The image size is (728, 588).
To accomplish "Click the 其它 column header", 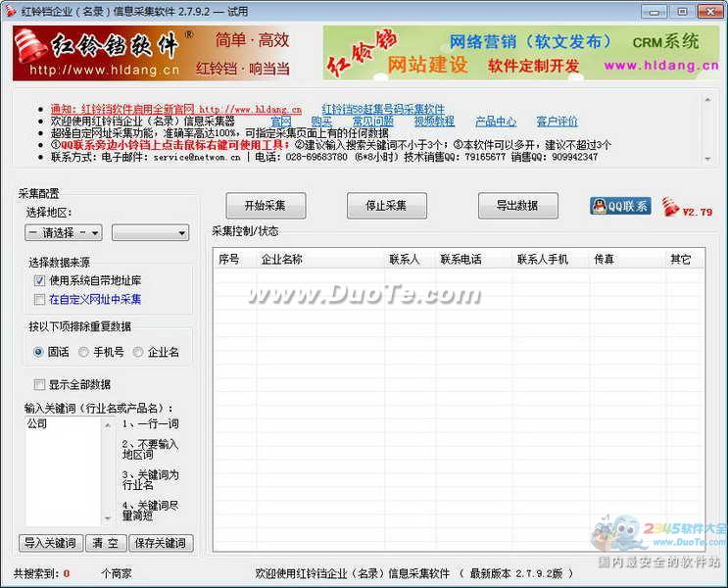I will 684,259.
